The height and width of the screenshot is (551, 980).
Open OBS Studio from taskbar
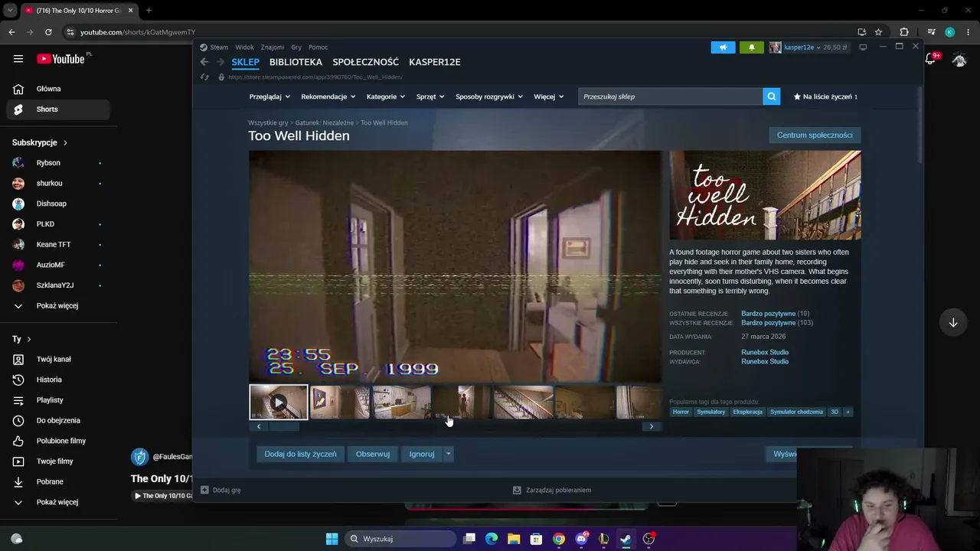pos(648,539)
